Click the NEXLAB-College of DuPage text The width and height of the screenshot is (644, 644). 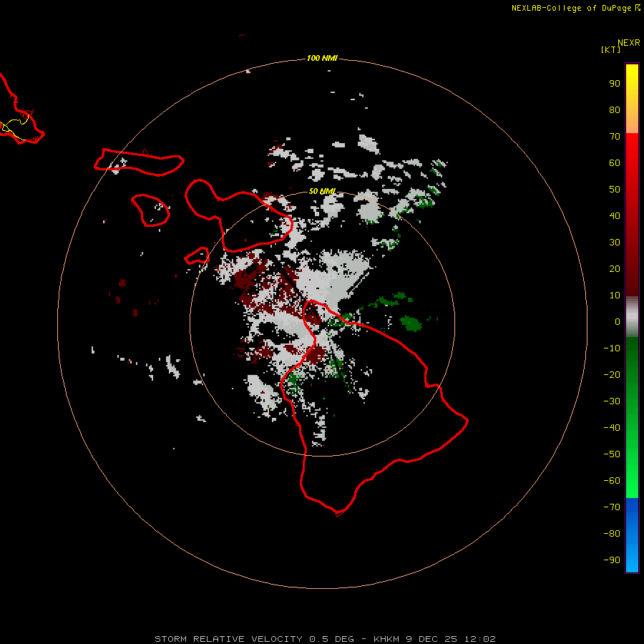571,8
